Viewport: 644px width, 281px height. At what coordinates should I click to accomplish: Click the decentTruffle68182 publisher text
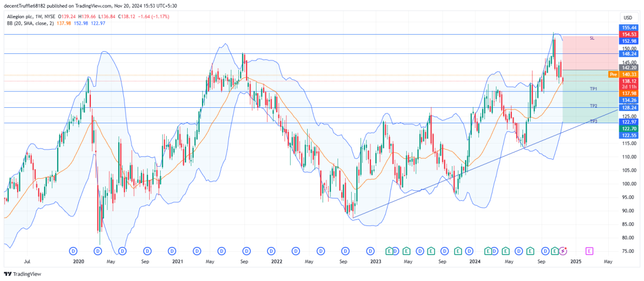(25, 5)
